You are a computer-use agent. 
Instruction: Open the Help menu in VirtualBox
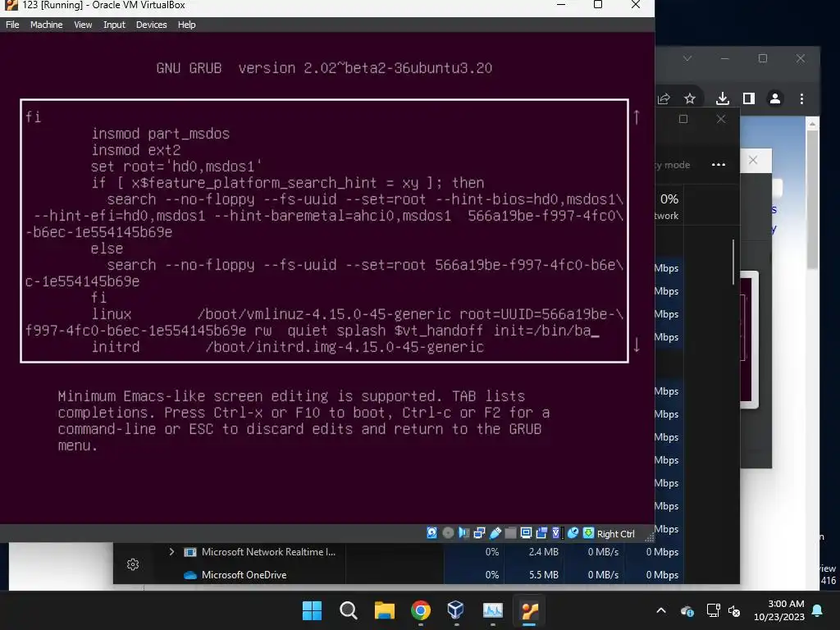(186, 25)
